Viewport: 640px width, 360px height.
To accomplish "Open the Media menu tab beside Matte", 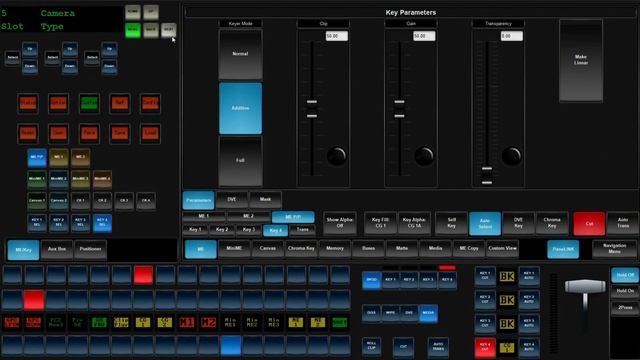I will (435, 249).
